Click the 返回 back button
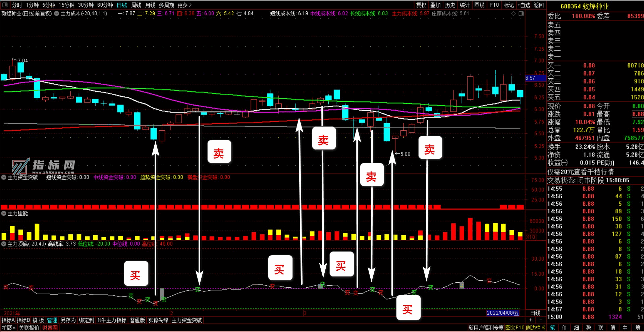Image resolution: width=644 pixels, height=332 pixels. (539, 5)
